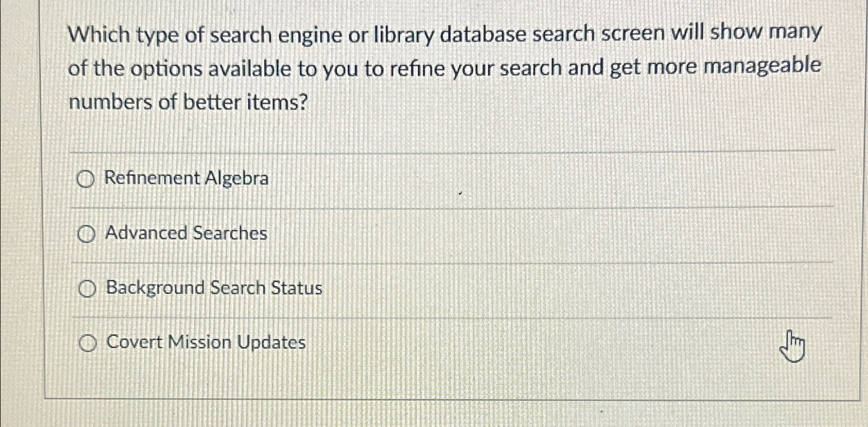This screenshot has width=868, height=427.
Task: Click the empty circle next to Advanced Searches
Action: tap(87, 235)
